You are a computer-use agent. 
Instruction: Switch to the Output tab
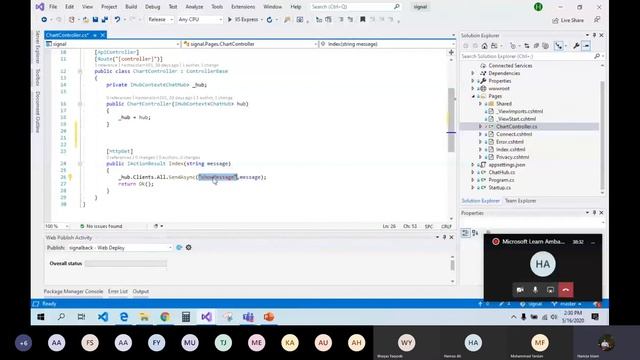point(141,291)
